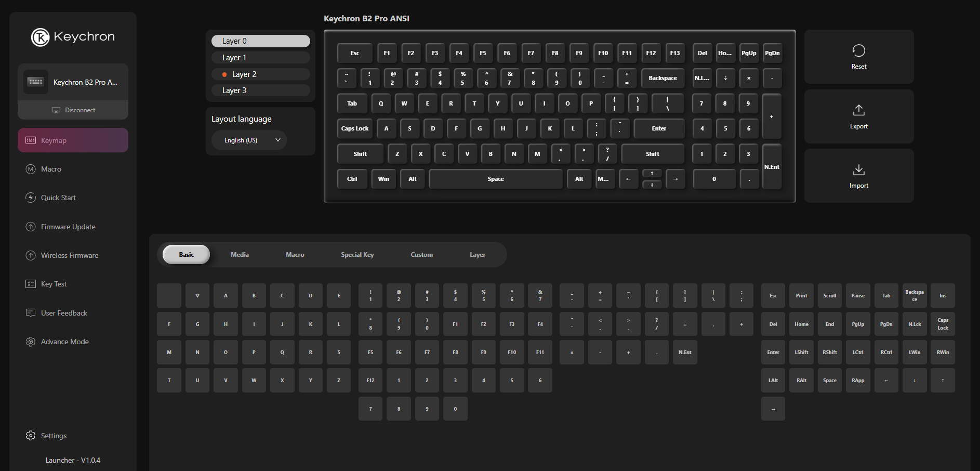This screenshot has height=471, width=980.
Task: Switch to the Special Key tab
Action: click(357, 255)
